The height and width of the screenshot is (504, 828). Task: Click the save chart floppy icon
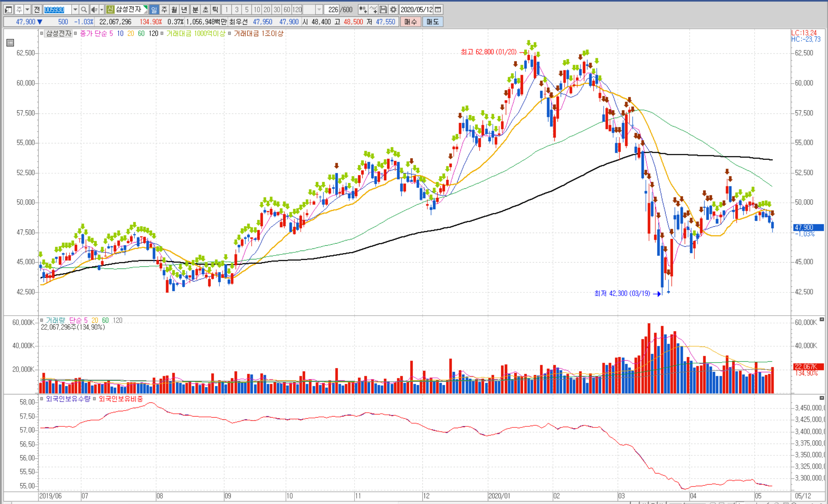coord(383,9)
